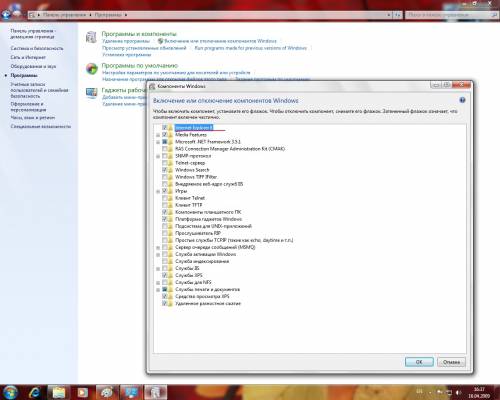Image resolution: width=500 pixels, height=400 pixels.
Task: Select the Служба индексирования row
Action: pos(202,262)
